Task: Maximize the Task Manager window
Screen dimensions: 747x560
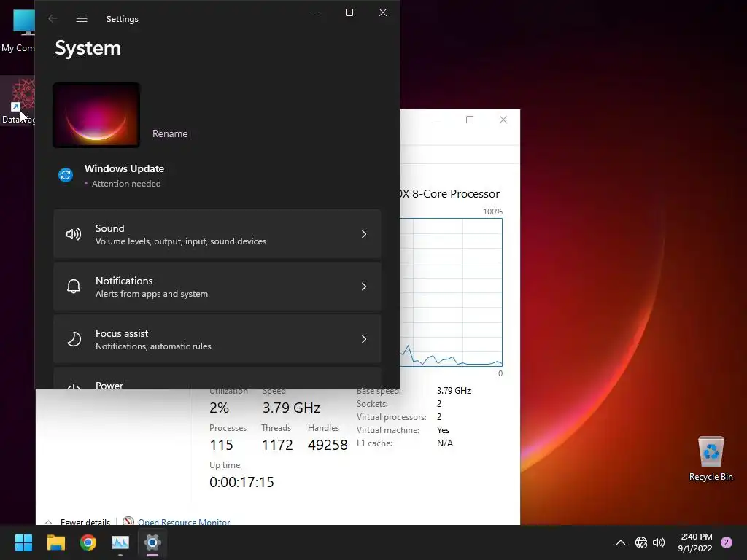Action: [470, 120]
